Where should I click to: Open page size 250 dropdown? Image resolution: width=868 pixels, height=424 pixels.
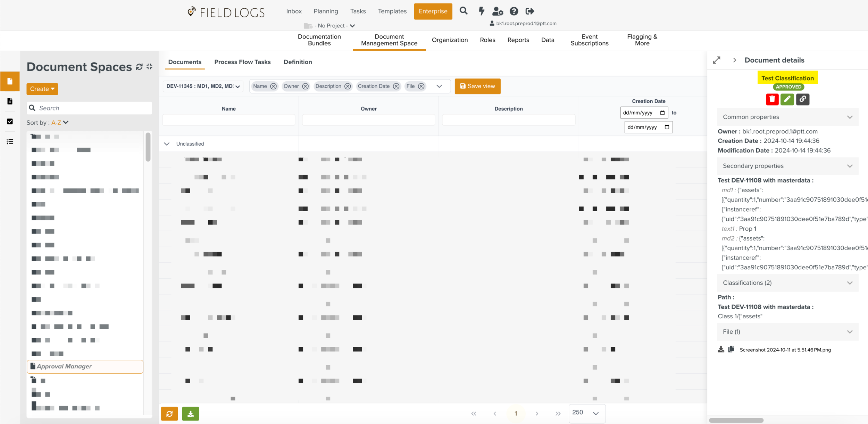click(587, 413)
